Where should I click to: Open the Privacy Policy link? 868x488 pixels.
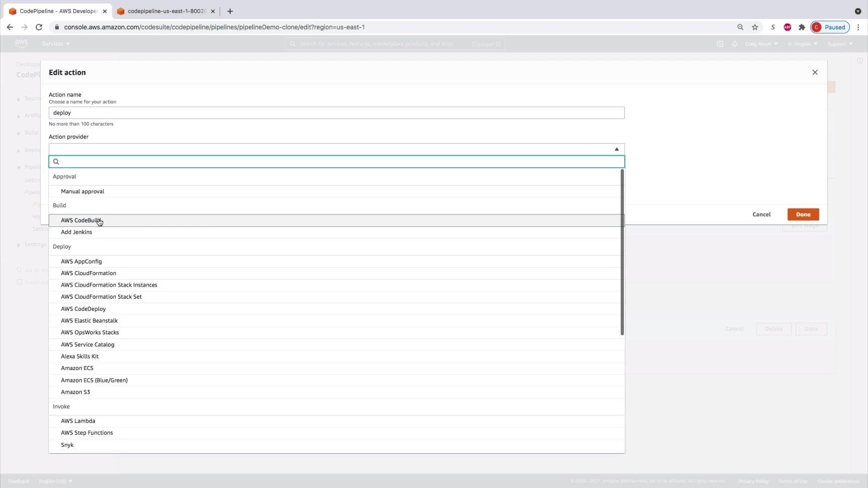pos(753,481)
